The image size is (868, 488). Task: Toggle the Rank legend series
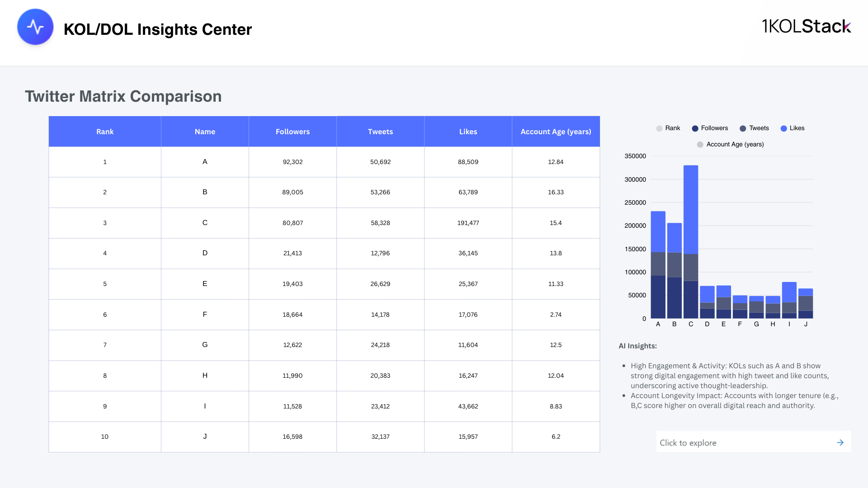click(668, 128)
